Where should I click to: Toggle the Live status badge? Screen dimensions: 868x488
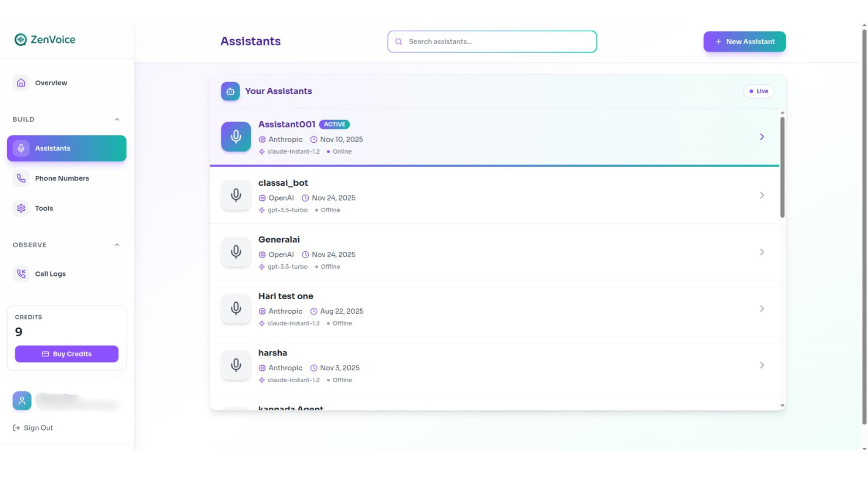tap(759, 91)
